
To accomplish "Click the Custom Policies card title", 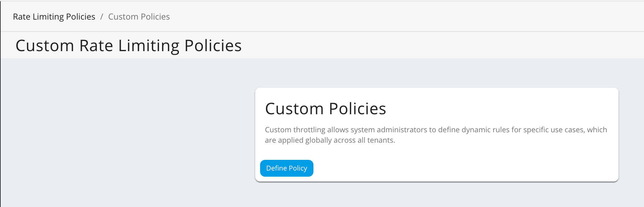I will point(325,108).
